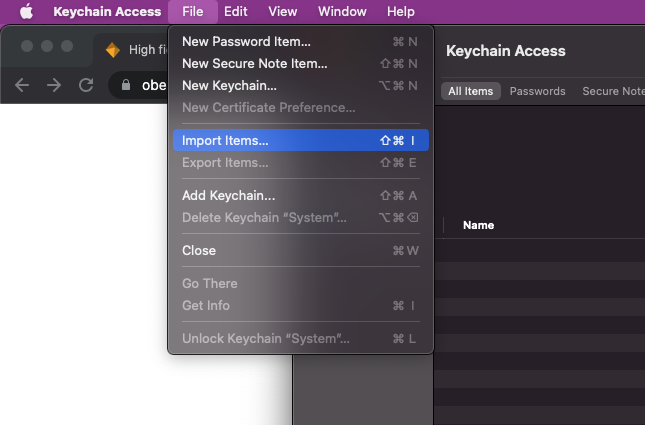Open the Apple menu
The height and width of the screenshot is (425, 645).
26,12
